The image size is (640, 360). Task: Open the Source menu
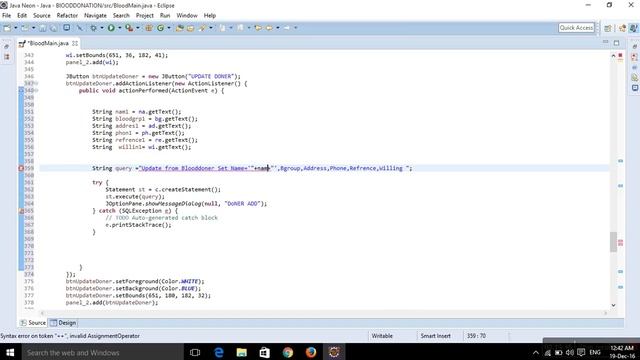point(42,16)
